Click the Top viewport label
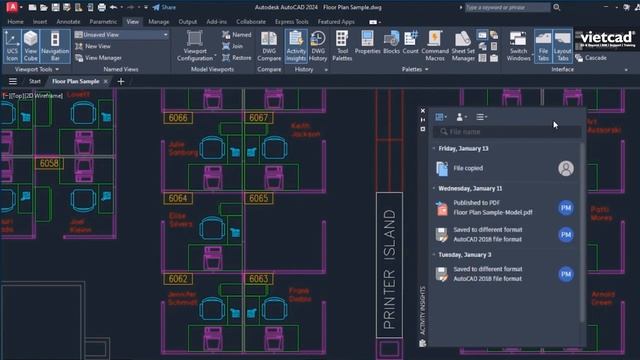This screenshot has width=640, height=360. pos(17,96)
